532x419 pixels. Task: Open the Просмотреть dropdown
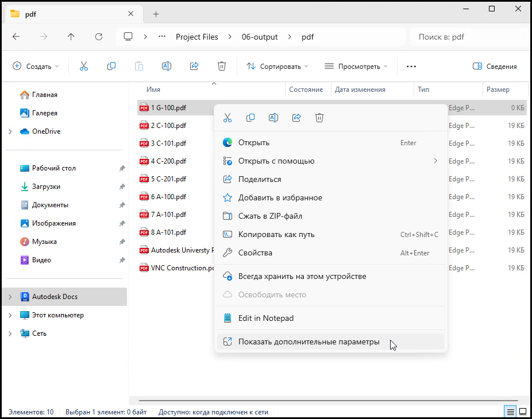coord(356,67)
